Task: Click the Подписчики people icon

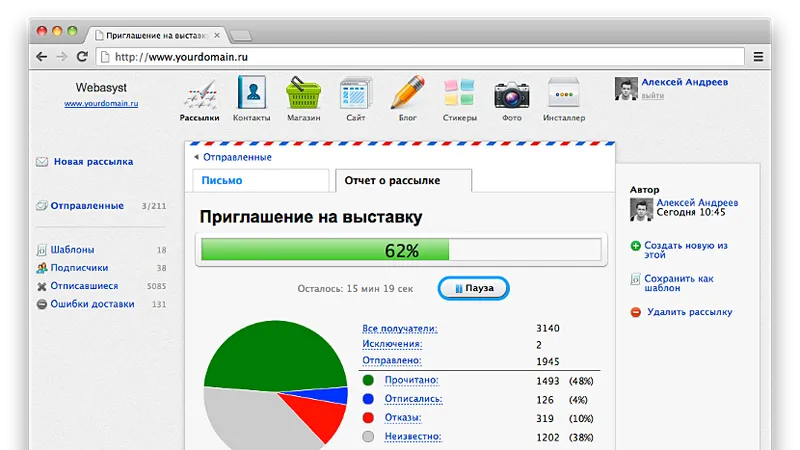Action: point(42,268)
